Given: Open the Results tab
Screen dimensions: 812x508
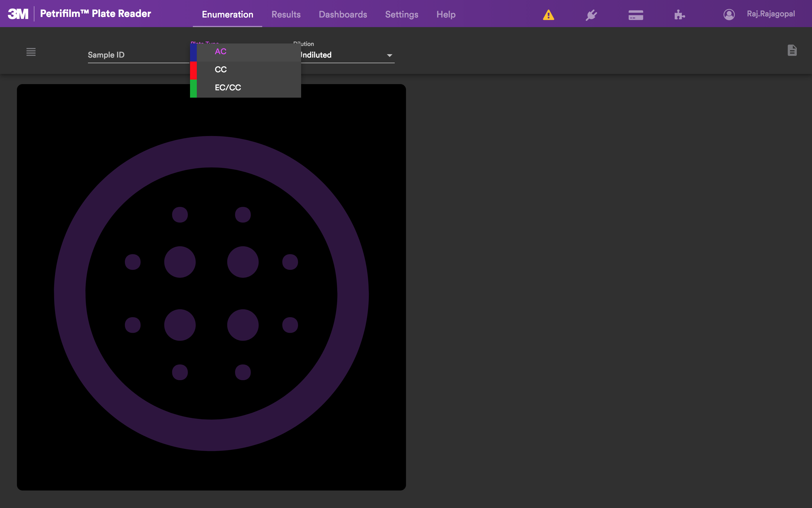Looking at the screenshot, I should [286, 14].
